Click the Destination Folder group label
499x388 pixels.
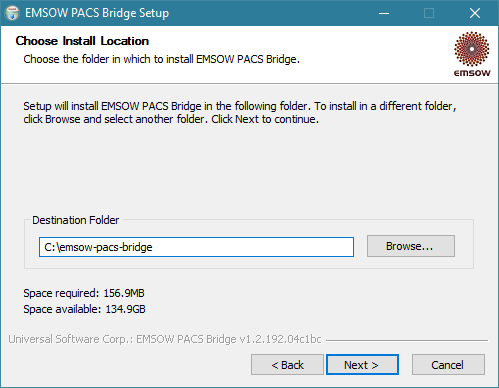click(75, 220)
